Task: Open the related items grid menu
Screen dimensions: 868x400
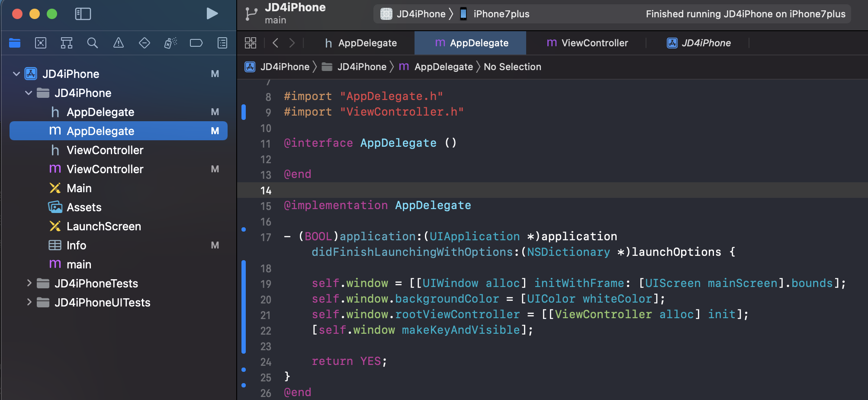Action: [x=251, y=43]
